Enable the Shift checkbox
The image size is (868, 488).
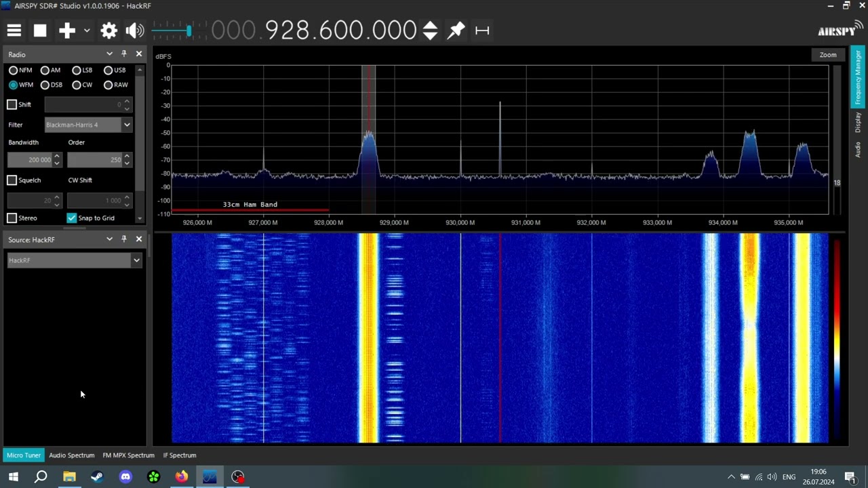click(x=12, y=104)
